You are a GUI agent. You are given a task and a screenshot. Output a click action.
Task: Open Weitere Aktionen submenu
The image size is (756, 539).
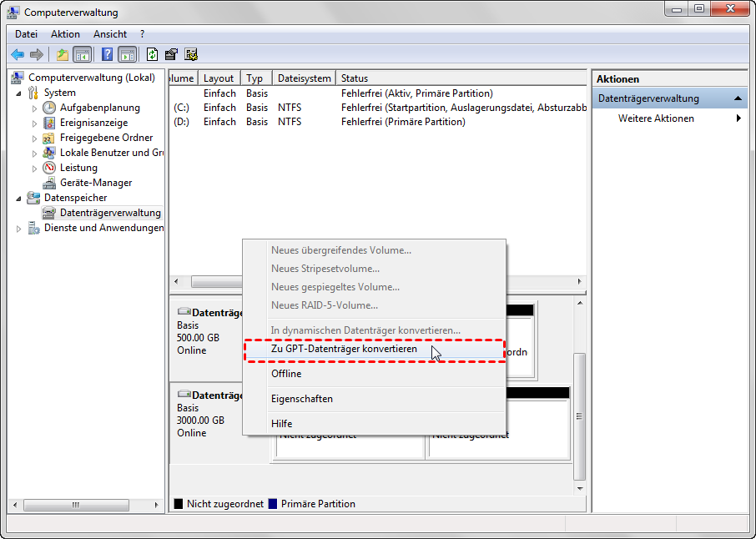pyautogui.click(x=670, y=118)
